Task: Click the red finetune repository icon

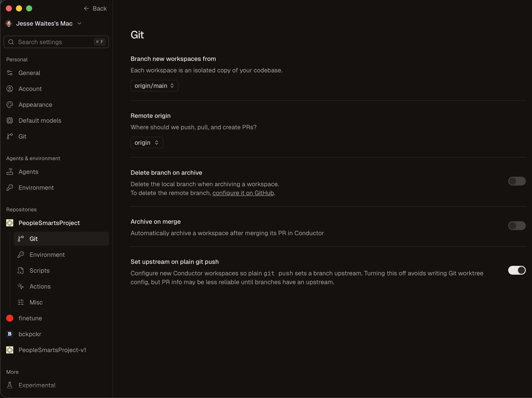Action: click(x=10, y=318)
